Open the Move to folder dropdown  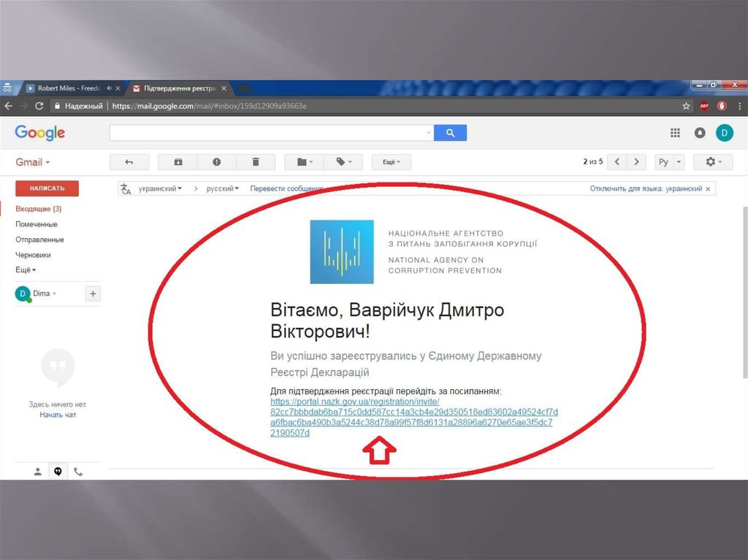click(x=305, y=162)
